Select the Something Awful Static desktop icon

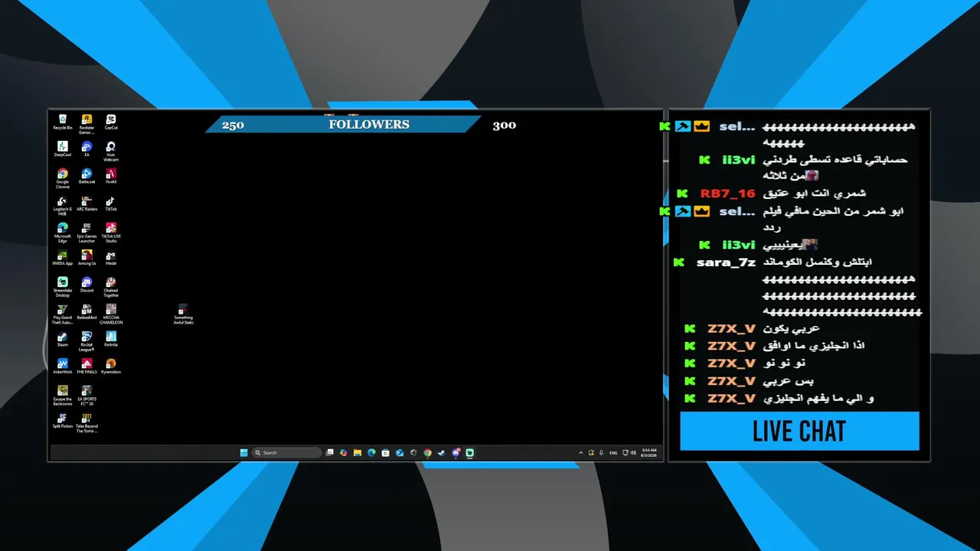(183, 315)
